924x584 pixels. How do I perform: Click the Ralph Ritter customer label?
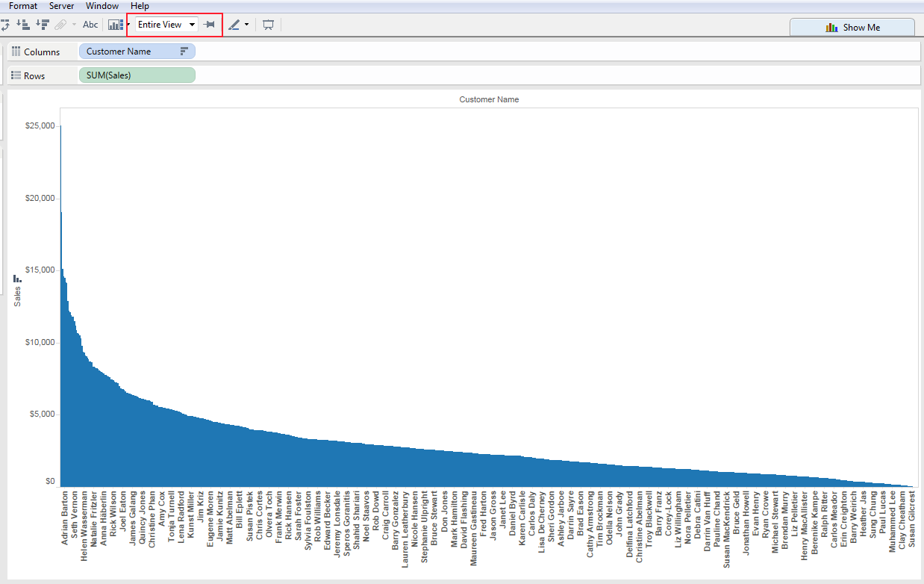823,513
